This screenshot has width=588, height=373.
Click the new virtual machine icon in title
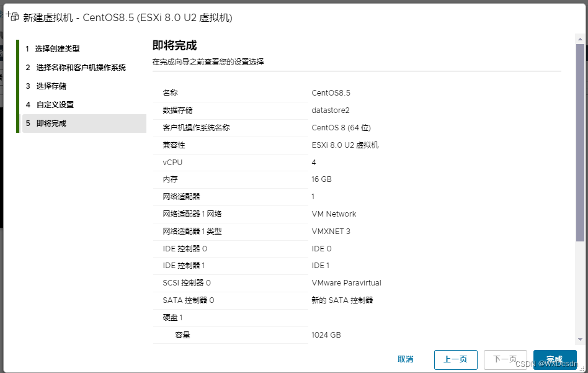12,16
